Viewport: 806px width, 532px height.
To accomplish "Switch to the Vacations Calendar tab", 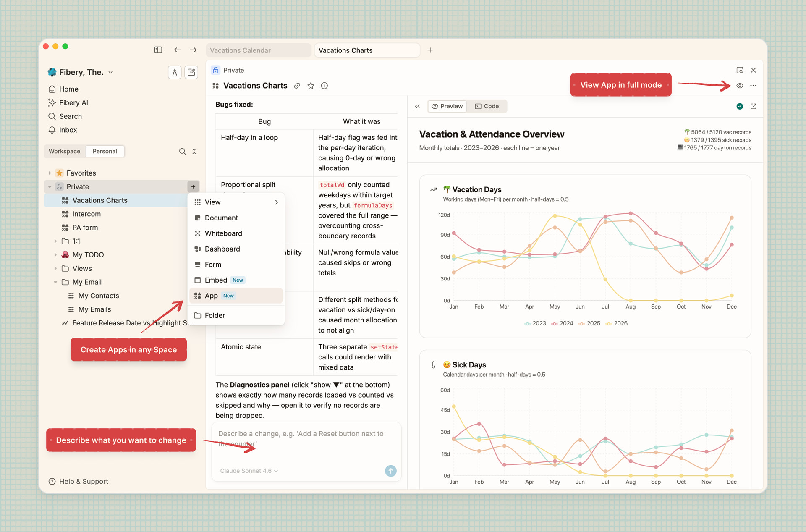I will point(259,50).
